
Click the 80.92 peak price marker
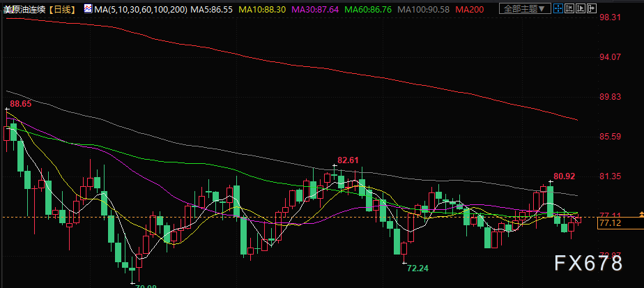tap(565, 176)
